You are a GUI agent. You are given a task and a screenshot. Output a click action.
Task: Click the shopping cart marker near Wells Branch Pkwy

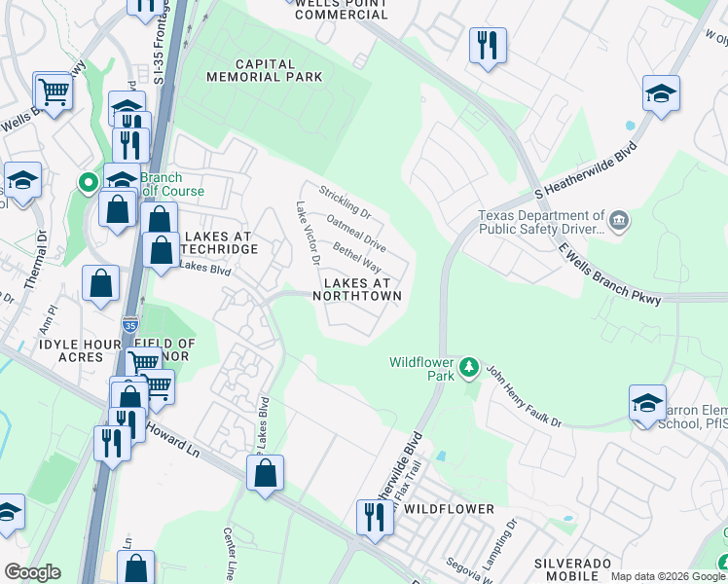pyautogui.click(x=55, y=92)
